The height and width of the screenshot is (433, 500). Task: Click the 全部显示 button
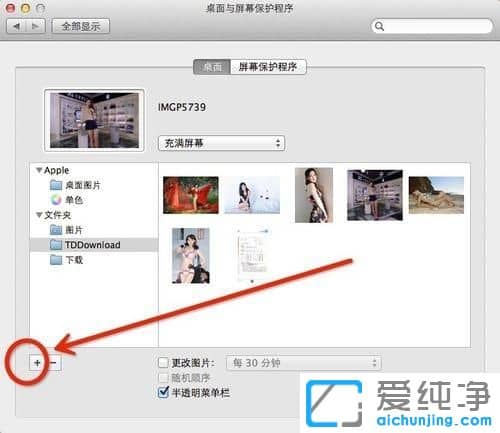pos(81,26)
